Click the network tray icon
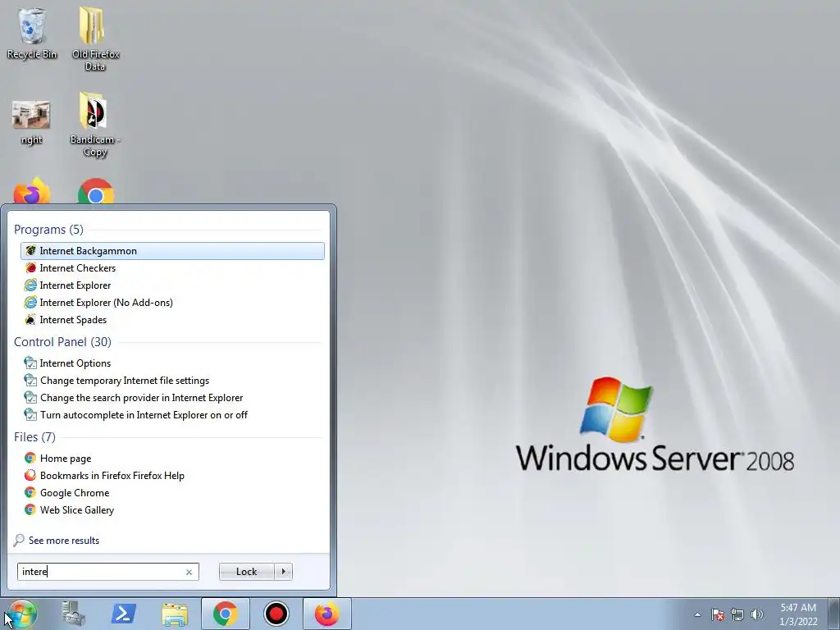Viewport: 840px width, 630px height. click(x=737, y=614)
